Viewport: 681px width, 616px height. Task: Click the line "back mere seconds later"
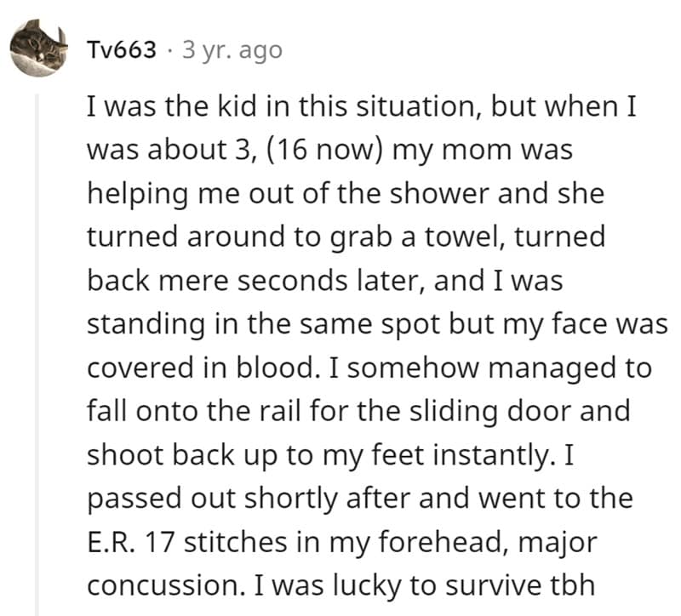(324, 281)
